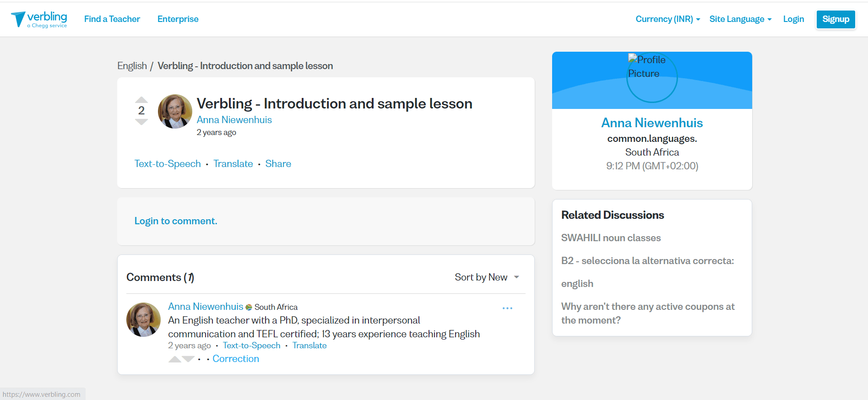Image resolution: width=868 pixels, height=400 pixels.
Task: Open Find a Teacher in navigation
Action: pyautogui.click(x=112, y=19)
